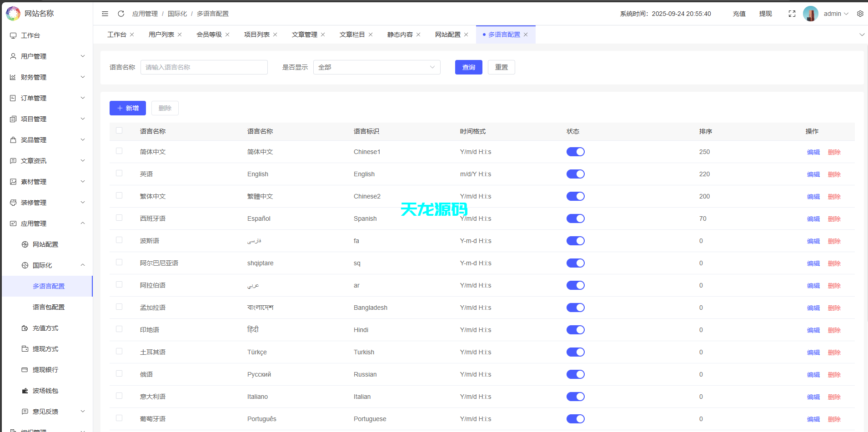Viewport: 868px width, 432px height.
Task: Select the 波场钱包 wallet icon in sidebar
Action: tap(25, 390)
